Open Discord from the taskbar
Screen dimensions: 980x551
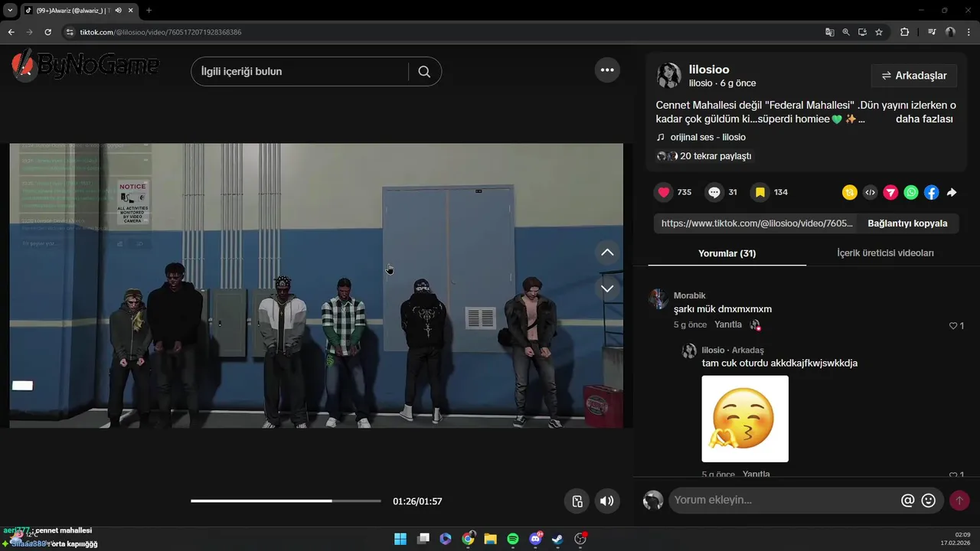coord(535,539)
